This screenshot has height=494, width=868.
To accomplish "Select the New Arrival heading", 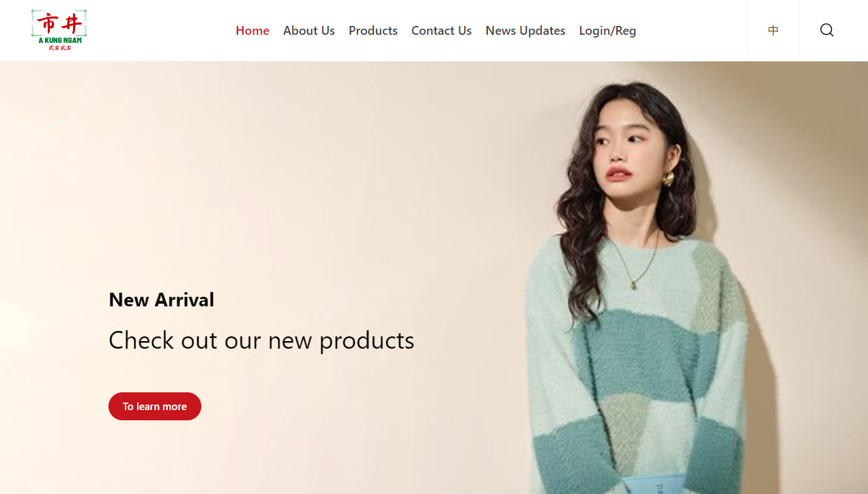I will pos(162,300).
